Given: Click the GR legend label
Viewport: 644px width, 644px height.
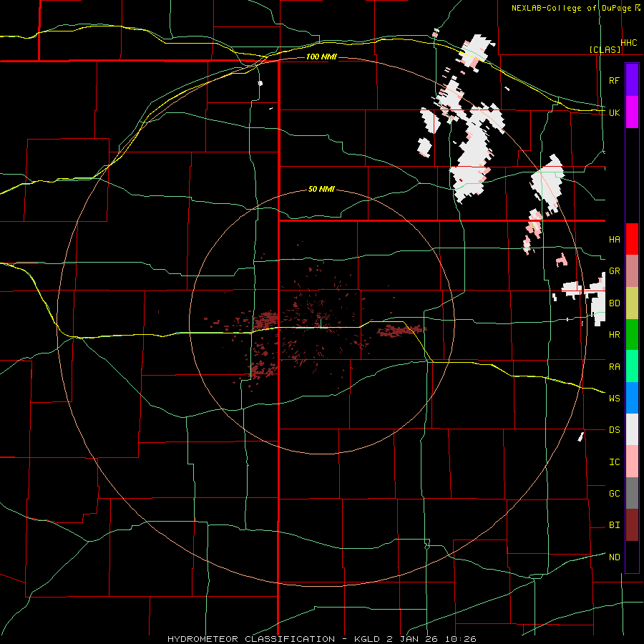Looking at the screenshot, I should click(614, 271).
